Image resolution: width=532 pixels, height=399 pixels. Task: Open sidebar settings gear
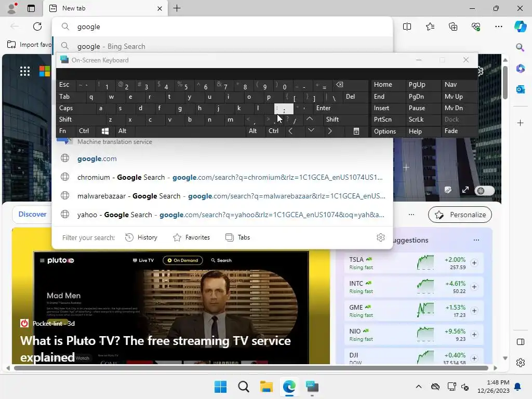[x=520, y=363]
